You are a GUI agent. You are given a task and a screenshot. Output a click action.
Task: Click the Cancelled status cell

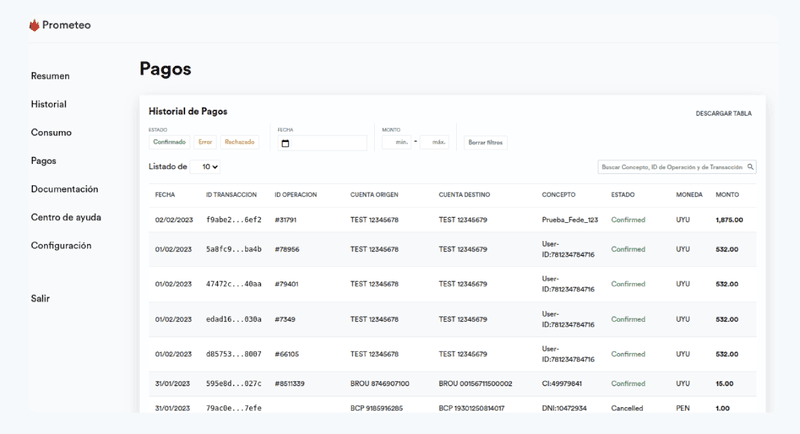(627, 408)
